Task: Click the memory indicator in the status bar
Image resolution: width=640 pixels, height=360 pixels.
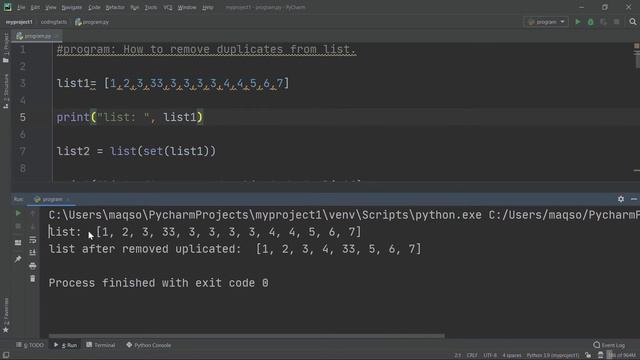Action: 622,355
